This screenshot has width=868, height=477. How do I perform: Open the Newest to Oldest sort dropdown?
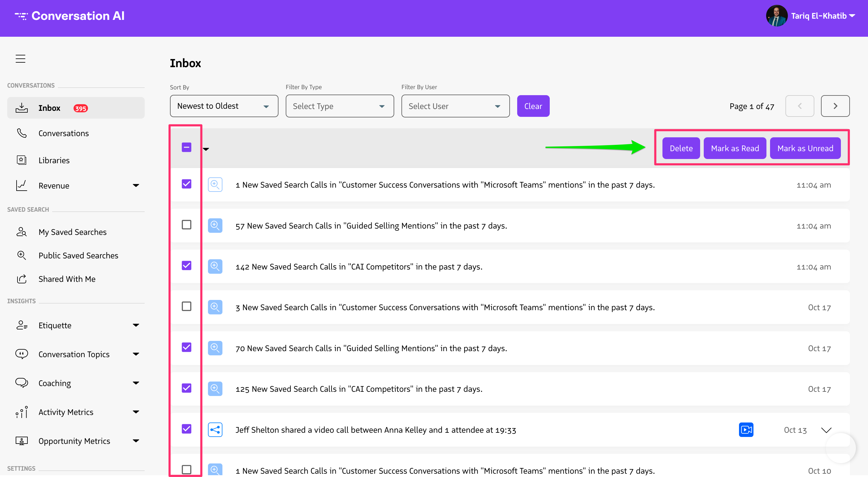tap(224, 106)
